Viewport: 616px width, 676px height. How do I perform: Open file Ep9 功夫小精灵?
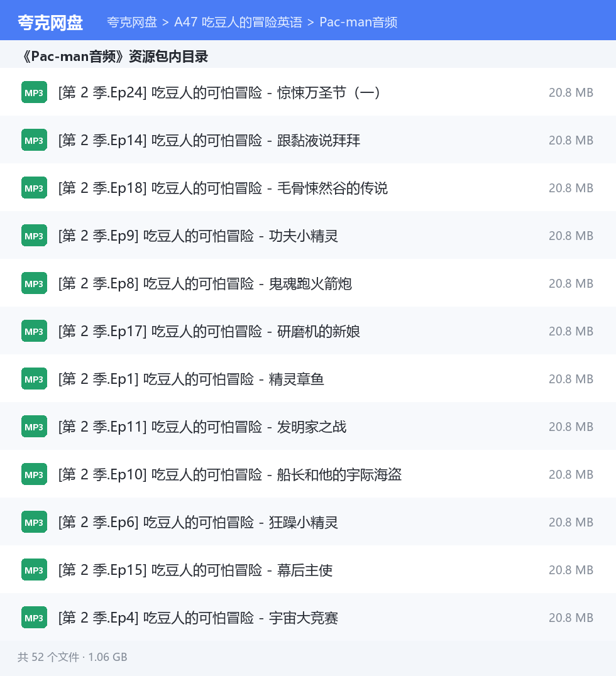click(198, 236)
